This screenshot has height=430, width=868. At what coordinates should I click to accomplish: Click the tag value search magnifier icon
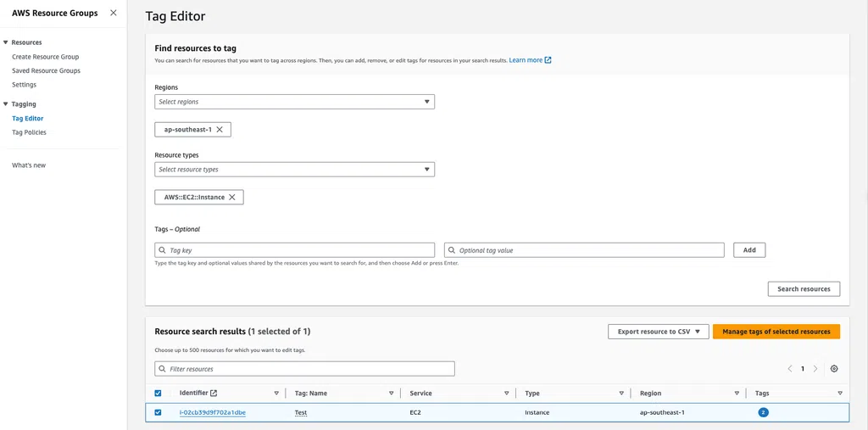(452, 250)
